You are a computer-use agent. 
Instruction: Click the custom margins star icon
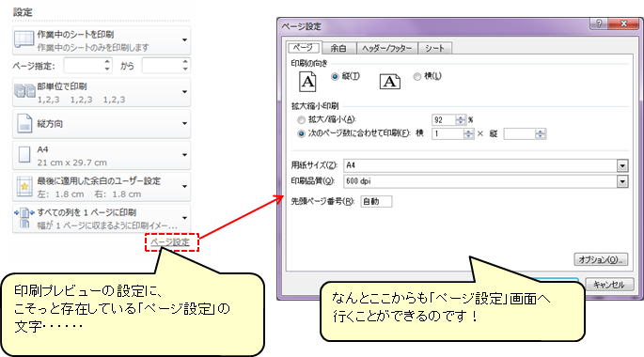[x=24, y=186]
